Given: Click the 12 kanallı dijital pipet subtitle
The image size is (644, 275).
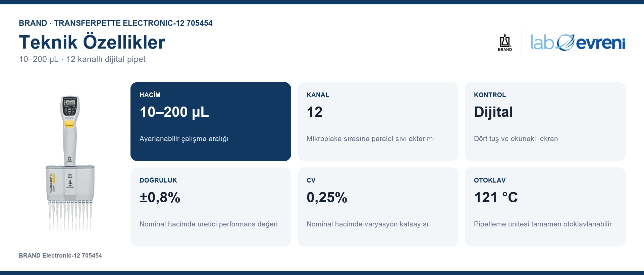Looking at the screenshot, I should click(106, 59).
